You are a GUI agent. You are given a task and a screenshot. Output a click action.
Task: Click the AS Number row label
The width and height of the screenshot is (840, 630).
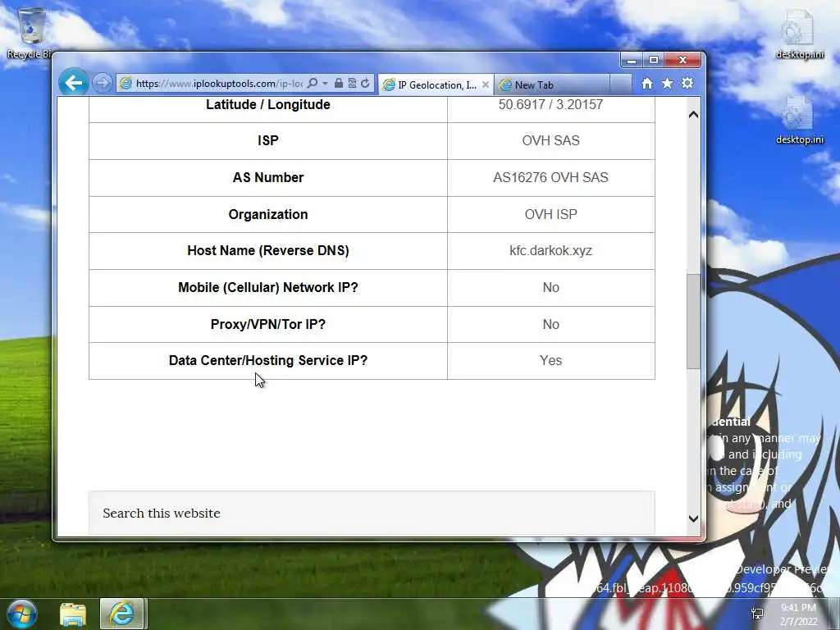(x=268, y=177)
